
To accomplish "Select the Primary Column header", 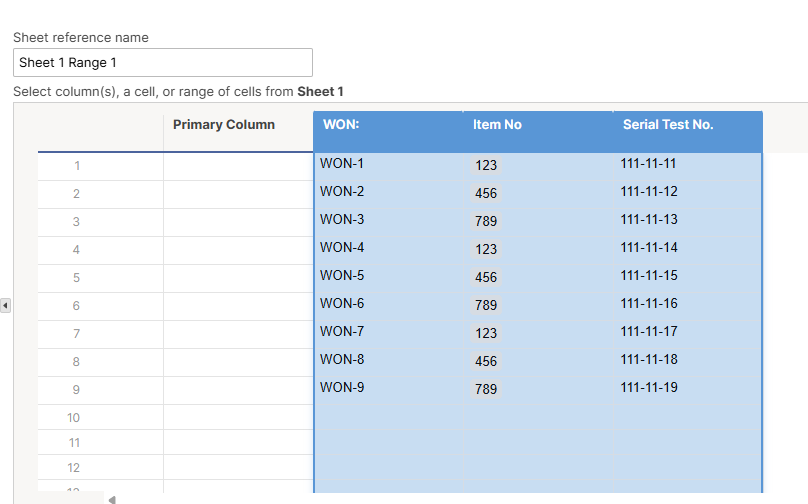I will (x=239, y=131).
